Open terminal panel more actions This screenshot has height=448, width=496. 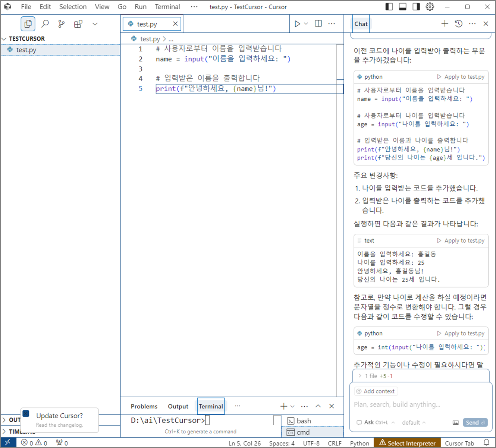[304, 406]
